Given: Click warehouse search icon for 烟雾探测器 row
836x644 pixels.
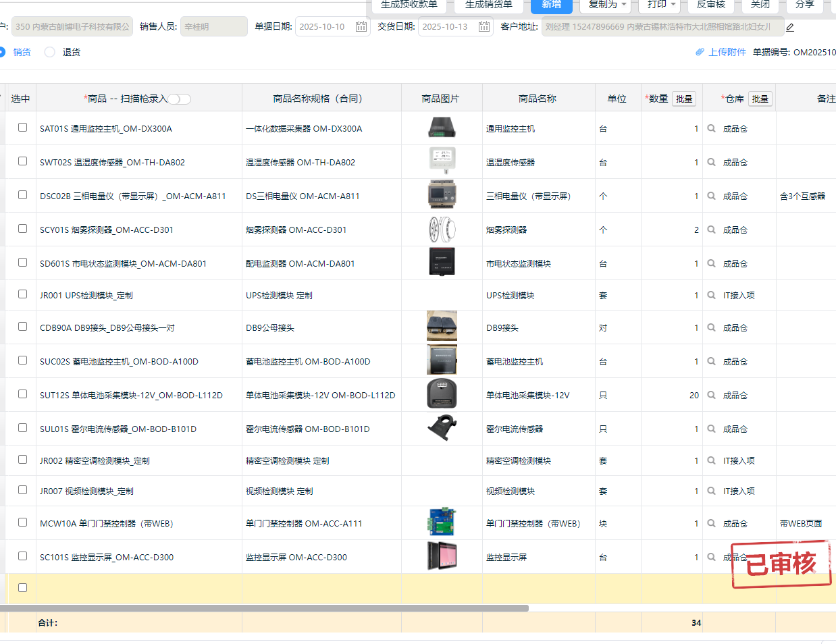Looking at the screenshot, I should click(711, 230).
